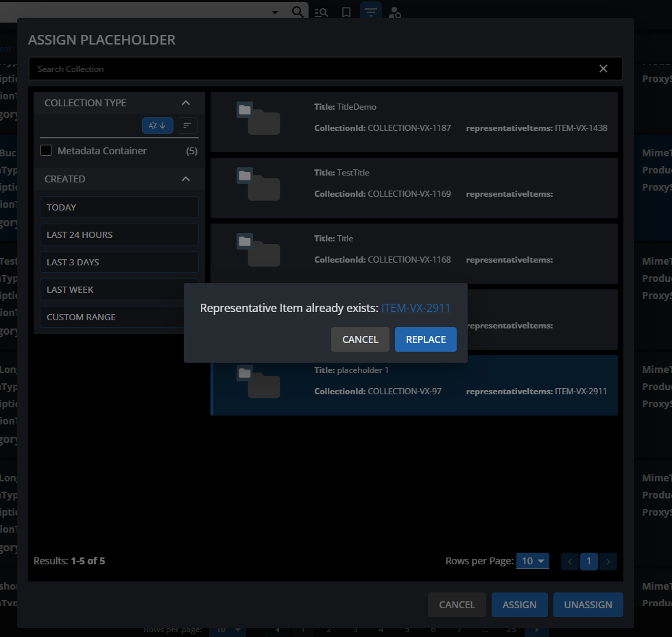This screenshot has height=637, width=672.
Task: Click the Search Collection input field
Action: click(x=309, y=69)
